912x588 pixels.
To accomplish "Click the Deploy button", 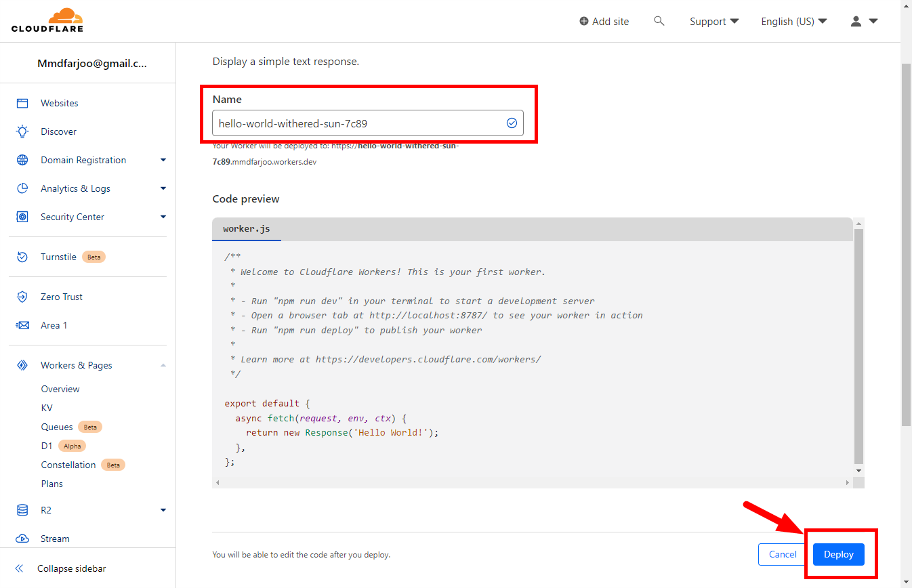I will coord(839,554).
